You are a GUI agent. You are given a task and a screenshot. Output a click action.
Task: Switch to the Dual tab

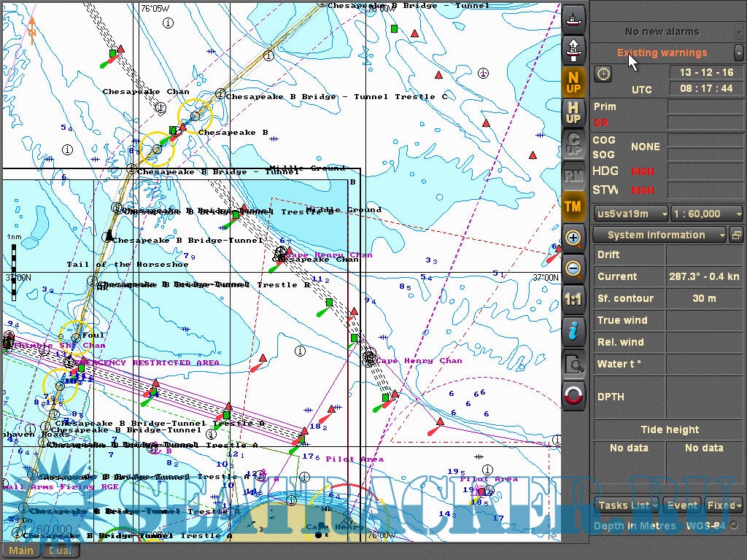coord(60,551)
